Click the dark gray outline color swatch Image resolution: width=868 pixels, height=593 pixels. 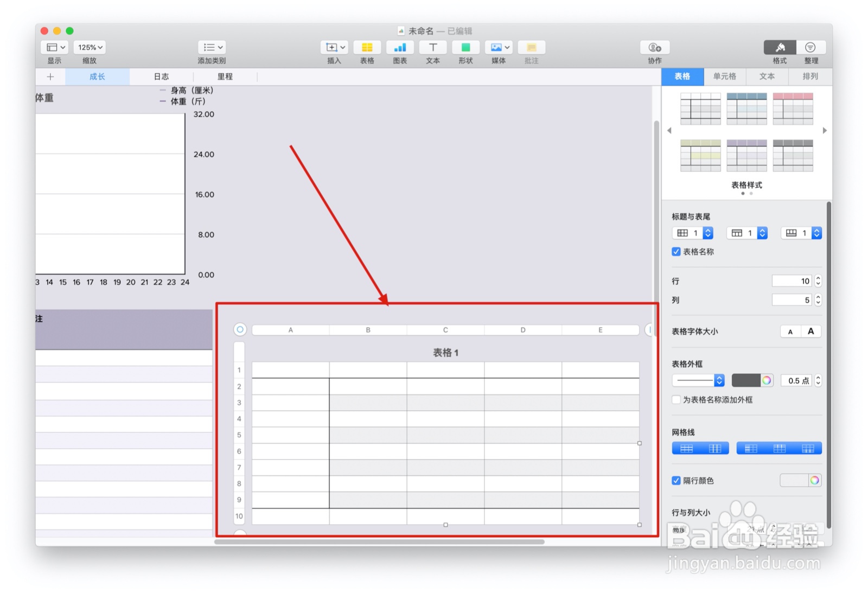(746, 380)
